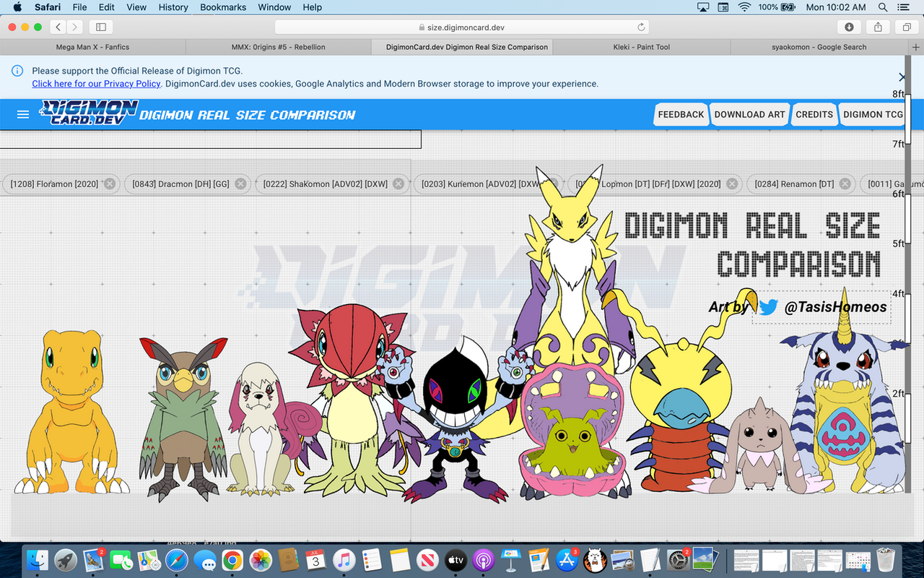The height and width of the screenshot is (578, 924).
Task: Click the DigimonCard.dev logo
Action: [x=89, y=113]
